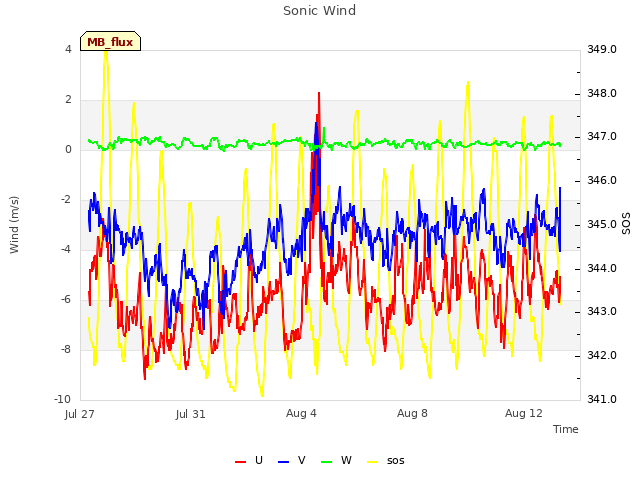This screenshot has width=640, height=480.
Task: Click the '344.0' right axis value
Action: tap(602, 269)
